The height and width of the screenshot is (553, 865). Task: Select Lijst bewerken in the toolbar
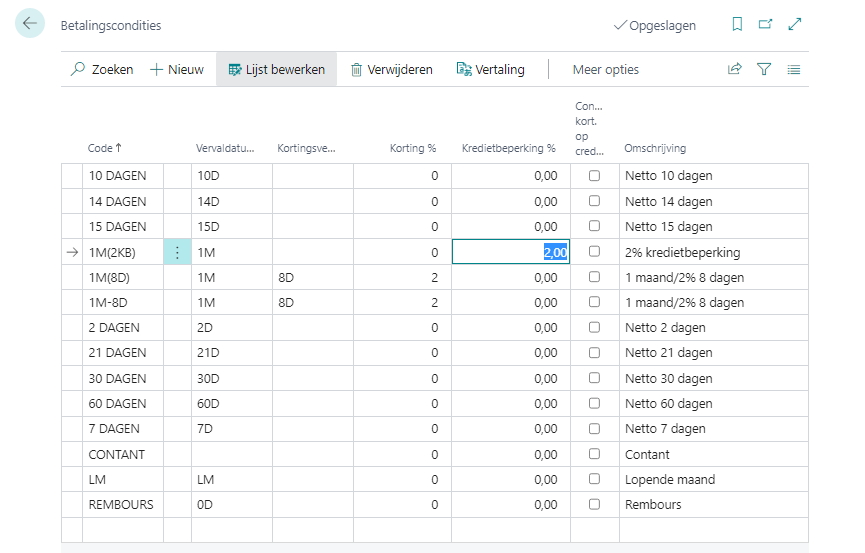click(276, 69)
